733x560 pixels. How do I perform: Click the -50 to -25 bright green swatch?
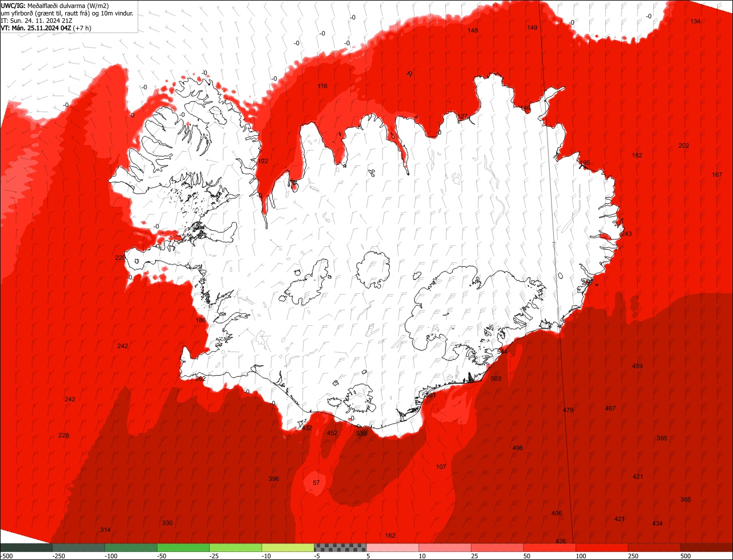click(x=183, y=547)
